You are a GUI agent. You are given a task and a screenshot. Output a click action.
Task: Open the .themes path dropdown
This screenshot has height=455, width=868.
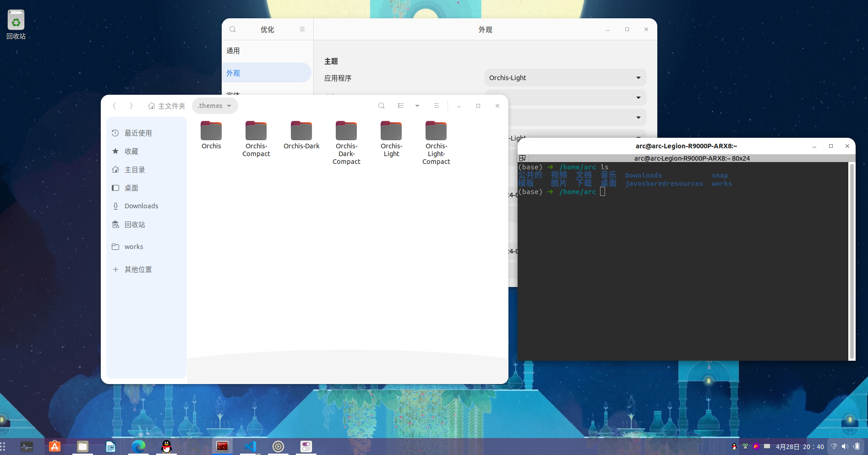215,106
